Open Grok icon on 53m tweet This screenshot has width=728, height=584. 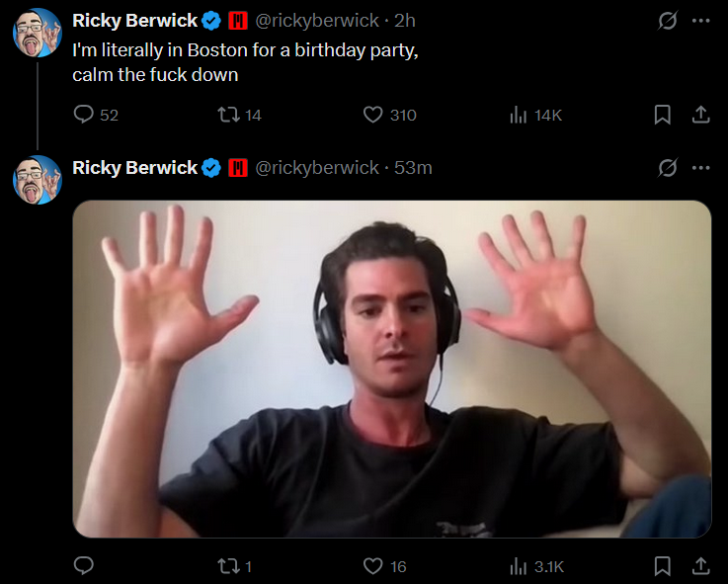click(667, 168)
